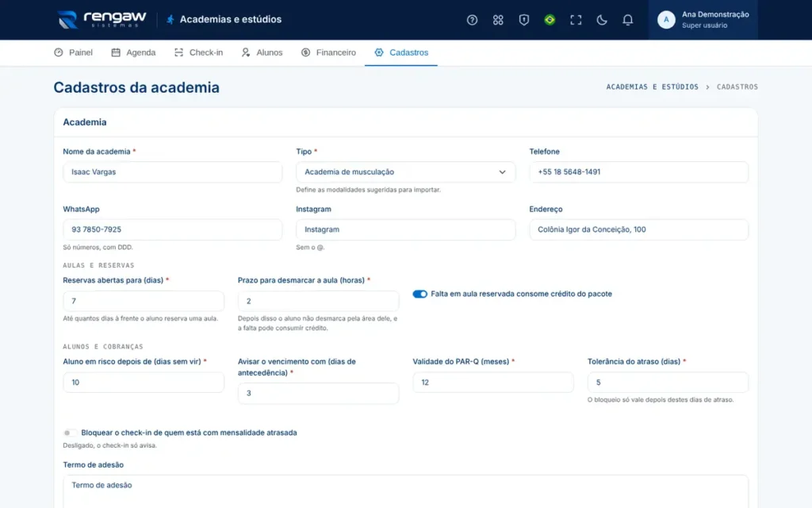Click the Cadastros breadcrumb item
812x508 pixels.
coord(737,87)
